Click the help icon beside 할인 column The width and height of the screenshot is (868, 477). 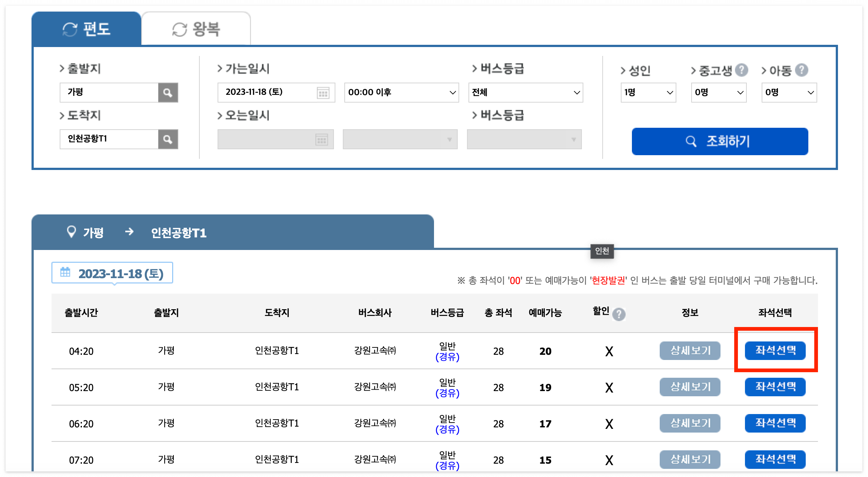619,314
